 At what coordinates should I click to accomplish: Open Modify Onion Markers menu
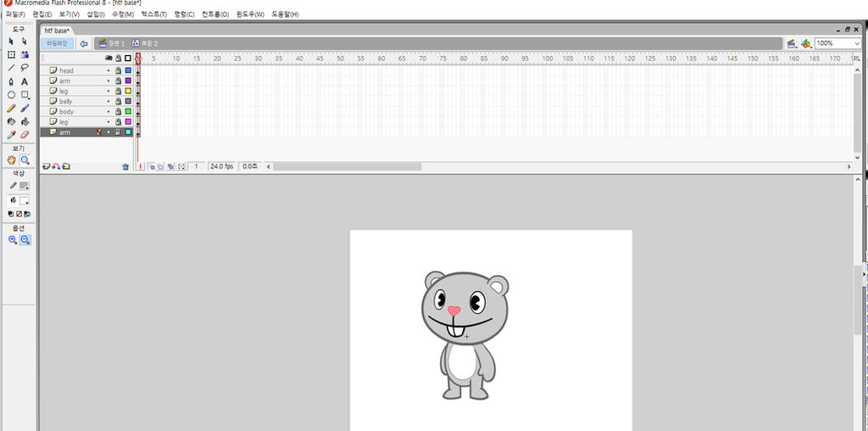(x=181, y=166)
